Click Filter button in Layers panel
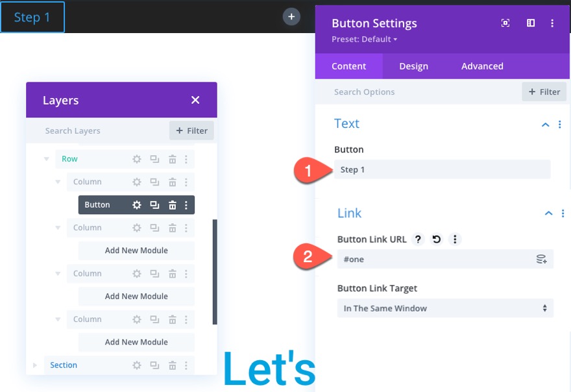The image size is (571, 392). click(x=191, y=131)
